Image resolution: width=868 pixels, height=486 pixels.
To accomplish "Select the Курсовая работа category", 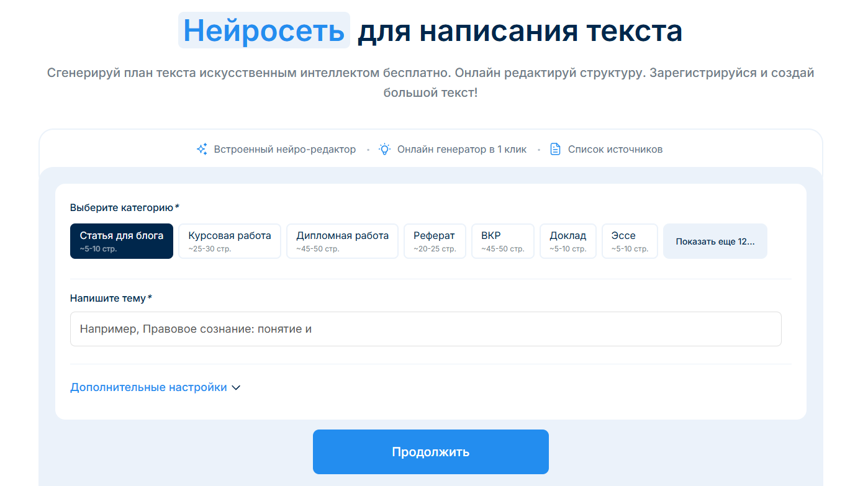I will 229,241.
